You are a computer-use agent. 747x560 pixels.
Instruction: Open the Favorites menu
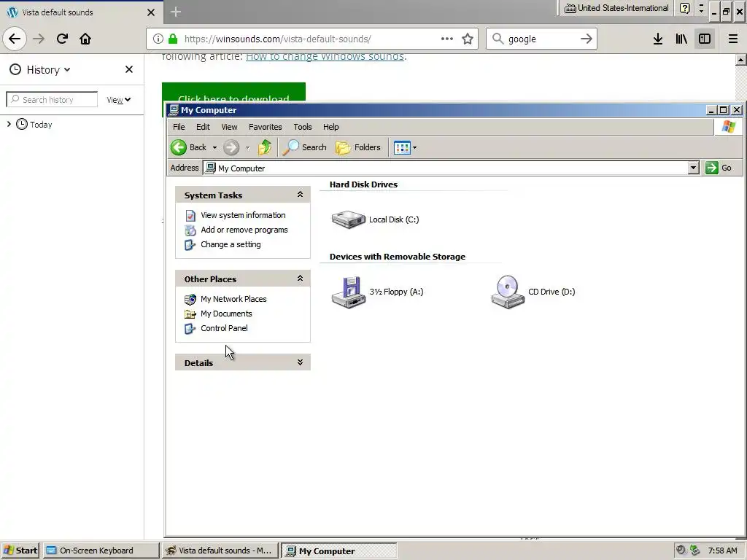pos(266,127)
